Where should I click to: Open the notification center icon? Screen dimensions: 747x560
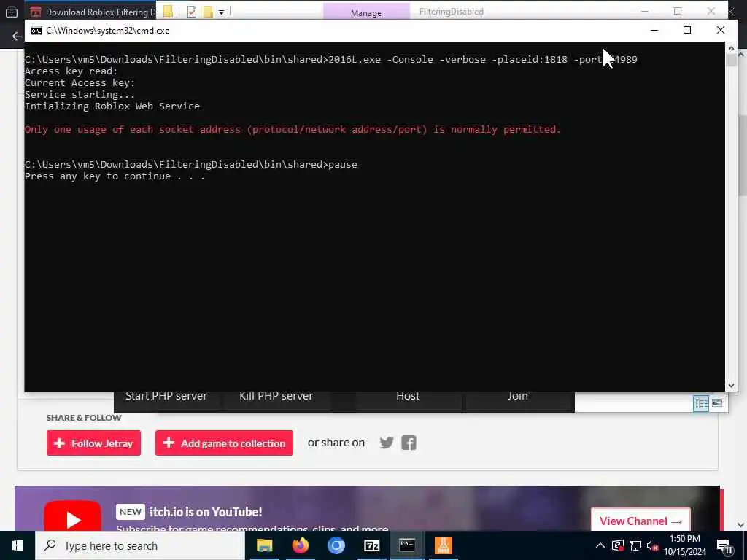(724, 547)
